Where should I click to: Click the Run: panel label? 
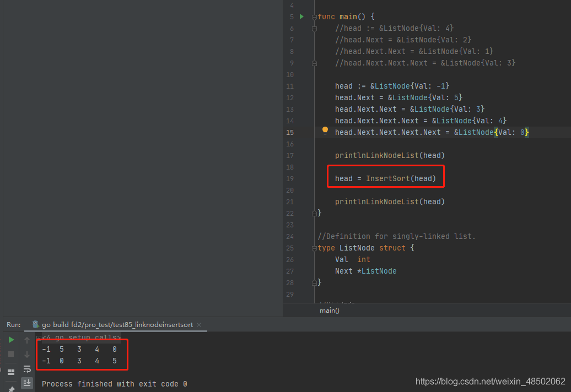(13, 325)
